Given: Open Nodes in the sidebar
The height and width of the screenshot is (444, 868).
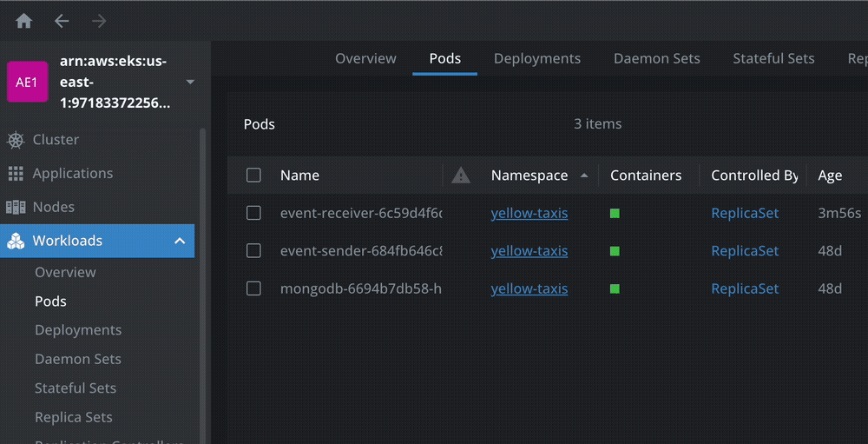Looking at the screenshot, I should [x=54, y=207].
